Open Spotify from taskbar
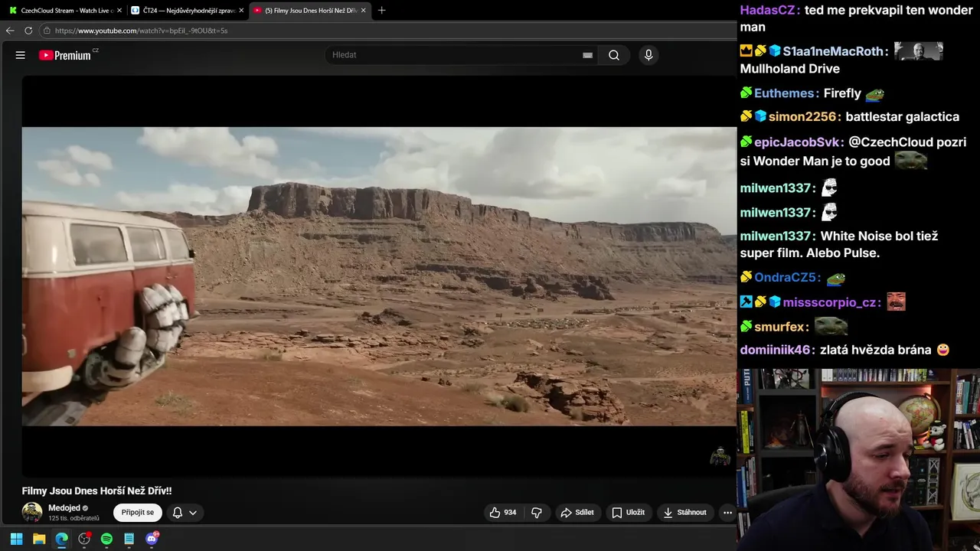The height and width of the screenshot is (551, 980). [x=106, y=539]
